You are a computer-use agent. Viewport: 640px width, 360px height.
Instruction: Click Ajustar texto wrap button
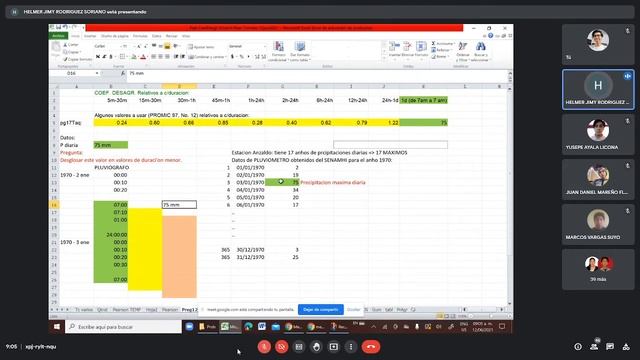pos(201,47)
